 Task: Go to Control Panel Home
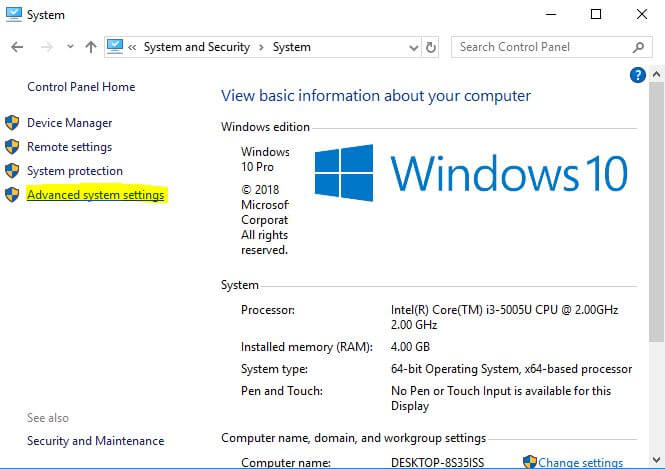click(x=81, y=87)
